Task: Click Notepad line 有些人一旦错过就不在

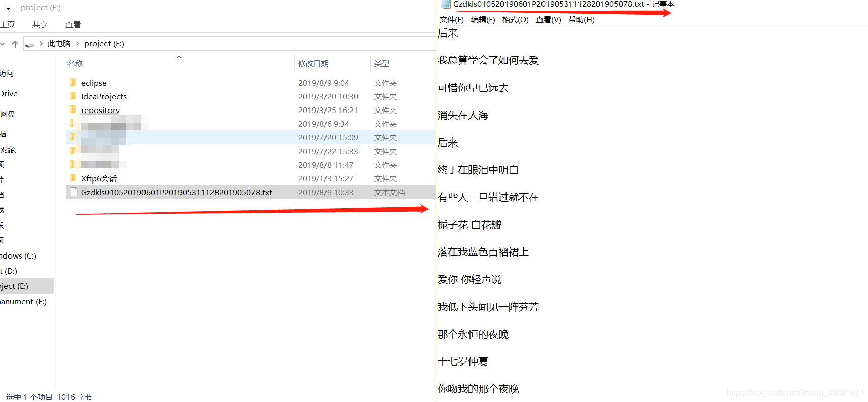Action: pos(488,197)
